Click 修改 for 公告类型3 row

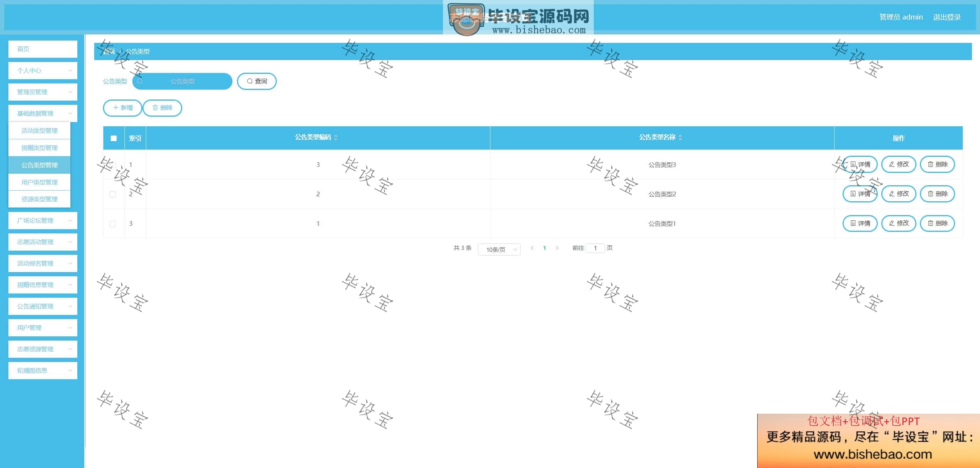898,165
